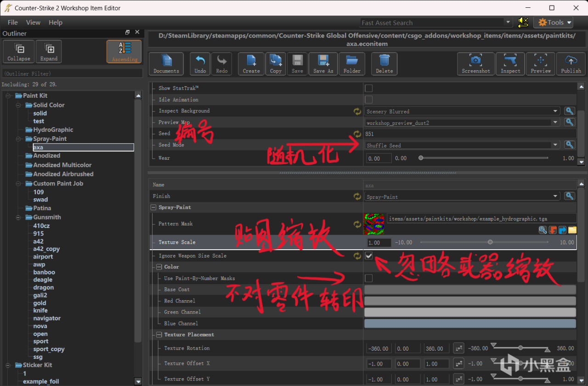Collapse the Gunsmith tree folder
588x386 pixels.
click(18, 217)
